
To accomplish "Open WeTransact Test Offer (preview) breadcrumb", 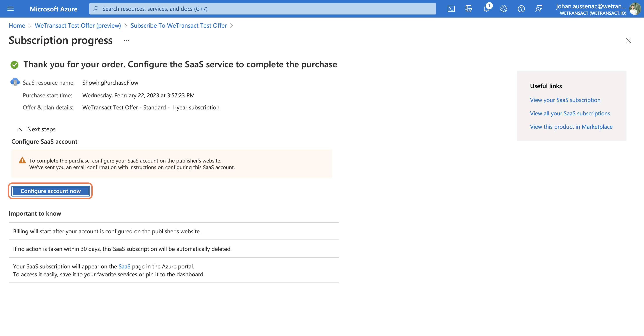I will [x=78, y=25].
